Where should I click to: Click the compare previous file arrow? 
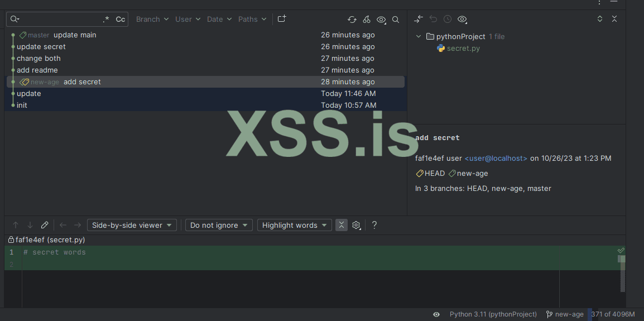(x=63, y=225)
